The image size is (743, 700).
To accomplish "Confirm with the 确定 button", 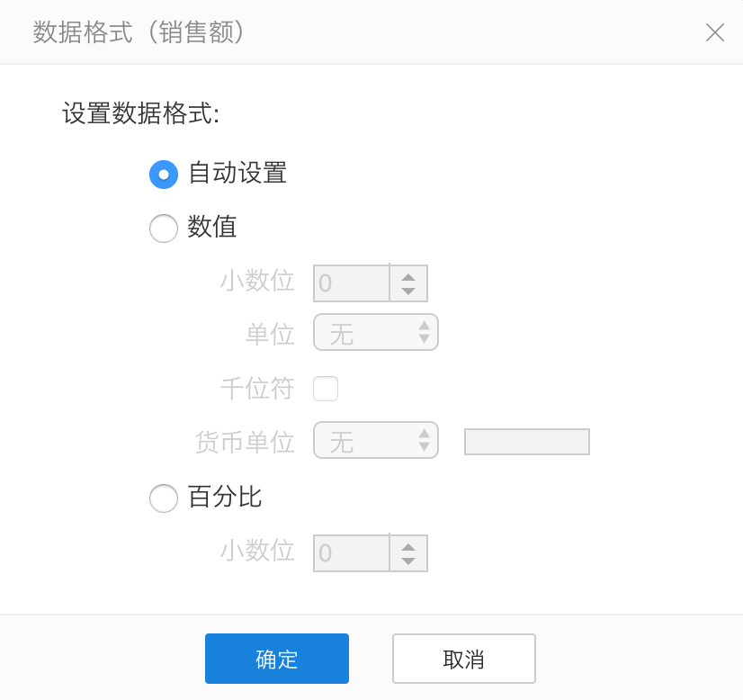I will tap(276, 659).
